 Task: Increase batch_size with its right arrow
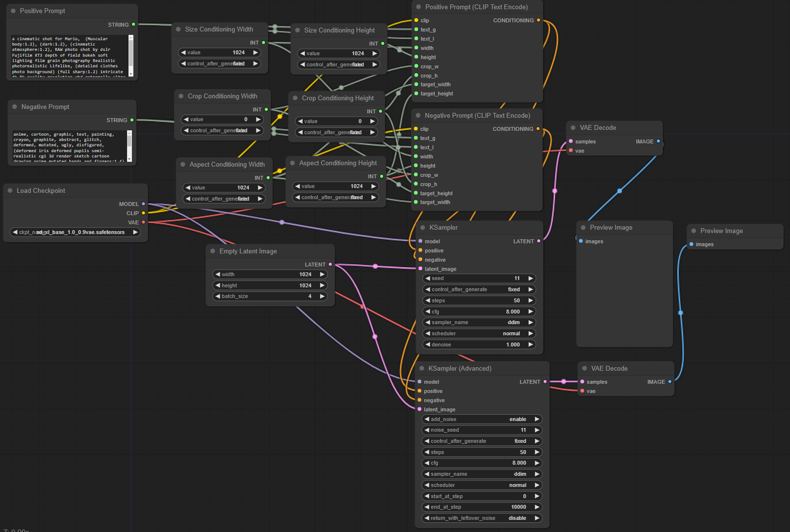click(x=322, y=296)
